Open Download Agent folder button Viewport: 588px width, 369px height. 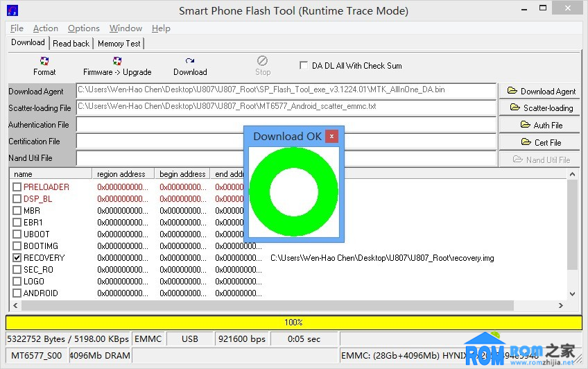point(541,91)
